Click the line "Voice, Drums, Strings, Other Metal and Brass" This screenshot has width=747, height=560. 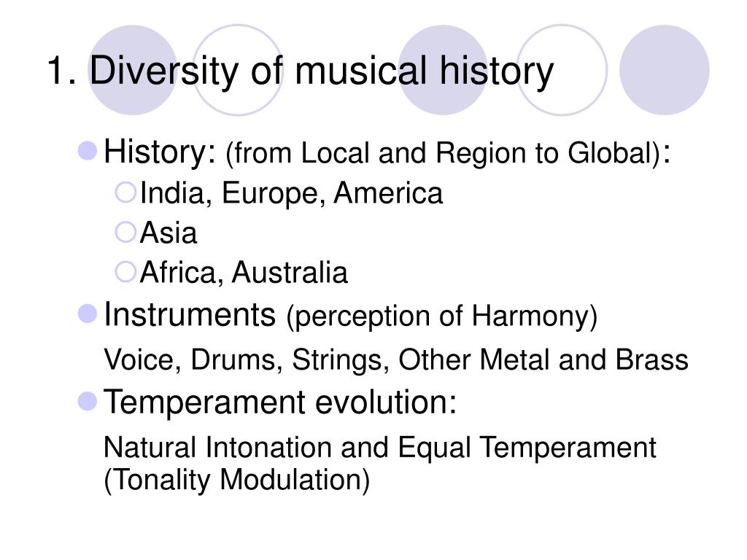point(396,359)
